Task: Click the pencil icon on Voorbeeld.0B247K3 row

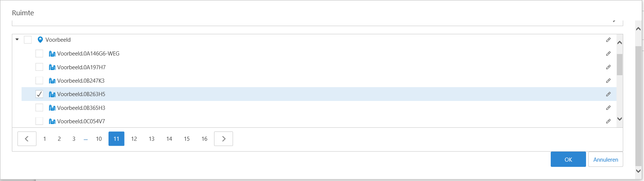Action: (x=608, y=80)
